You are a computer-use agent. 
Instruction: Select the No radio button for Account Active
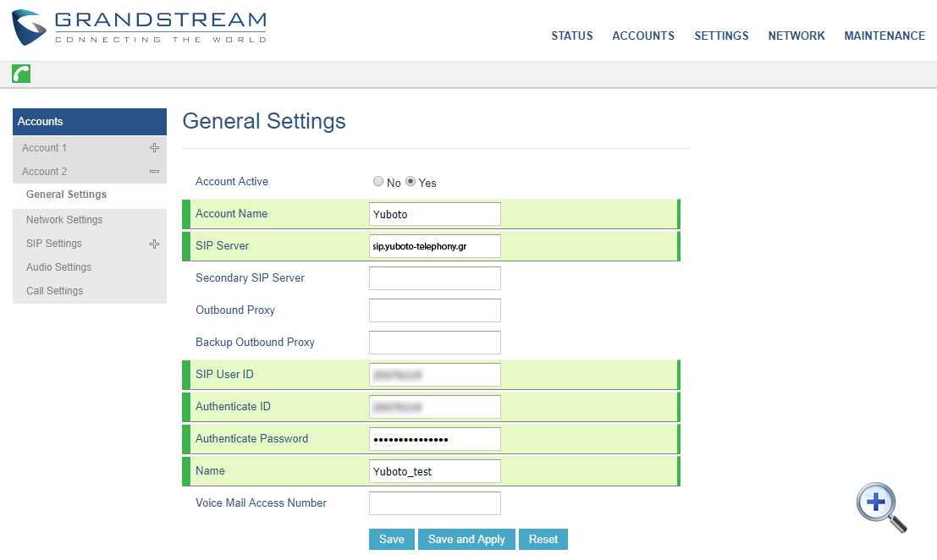click(378, 180)
